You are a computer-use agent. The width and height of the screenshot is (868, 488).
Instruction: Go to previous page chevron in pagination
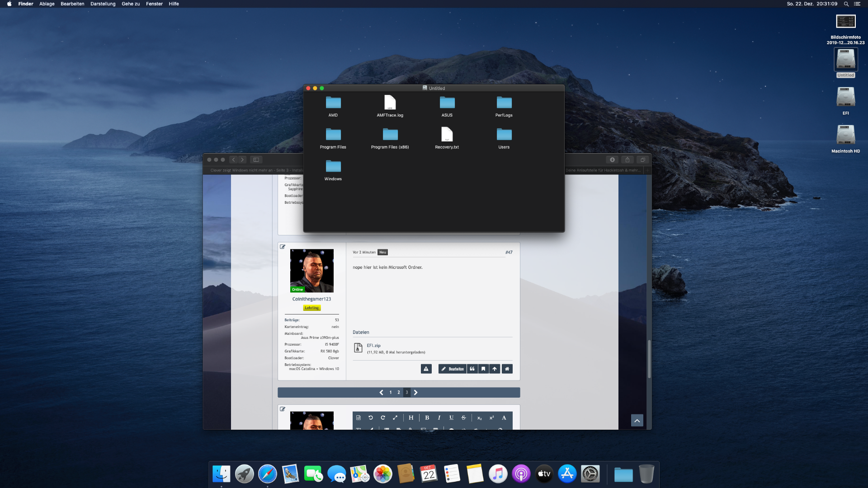[381, 393]
